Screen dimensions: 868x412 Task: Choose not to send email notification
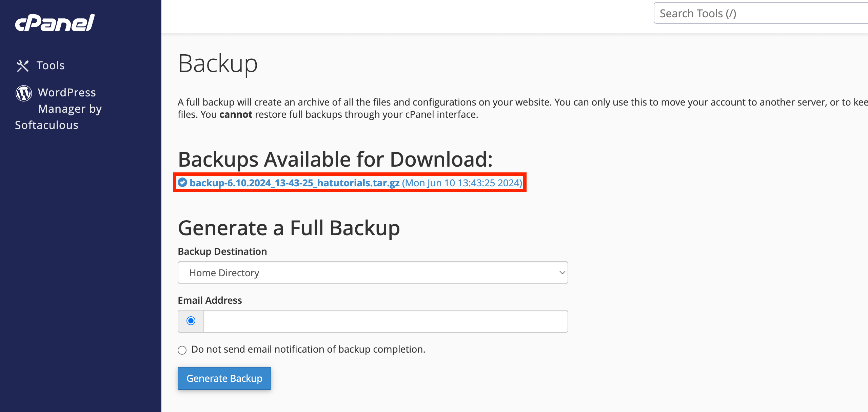pos(182,350)
